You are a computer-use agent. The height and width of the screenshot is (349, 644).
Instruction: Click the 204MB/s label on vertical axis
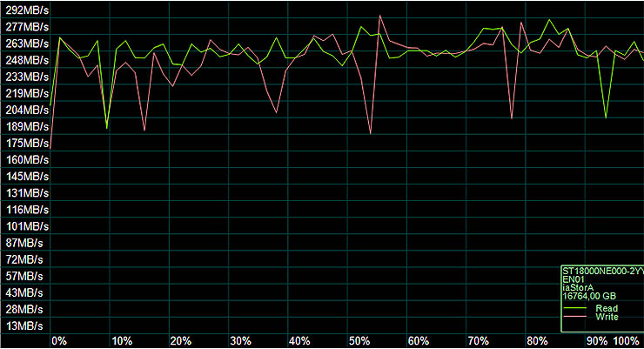(x=24, y=111)
